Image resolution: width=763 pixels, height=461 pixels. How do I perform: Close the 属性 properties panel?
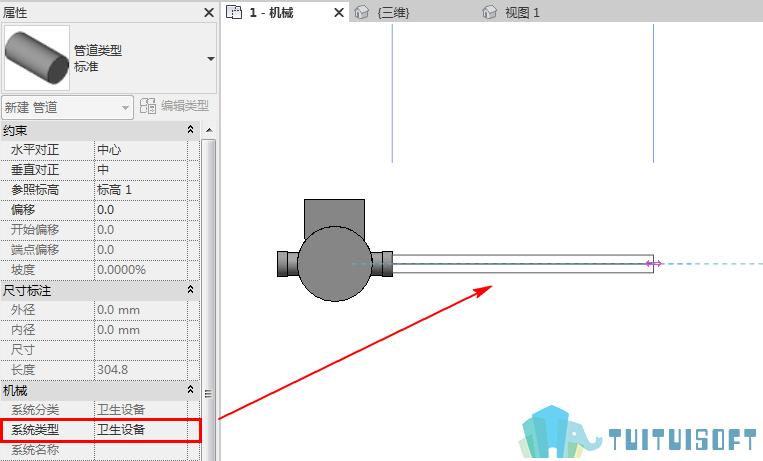[x=209, y=13]
